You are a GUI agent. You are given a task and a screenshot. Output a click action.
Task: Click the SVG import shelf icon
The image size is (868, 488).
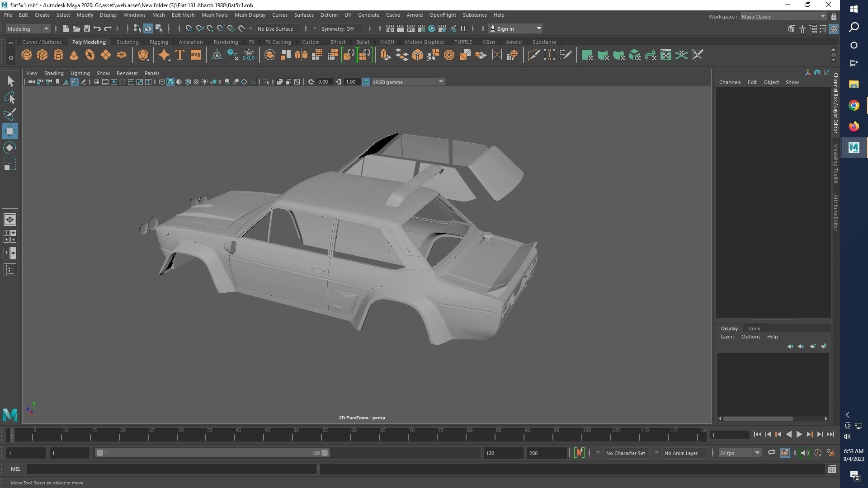coord(195,55)
